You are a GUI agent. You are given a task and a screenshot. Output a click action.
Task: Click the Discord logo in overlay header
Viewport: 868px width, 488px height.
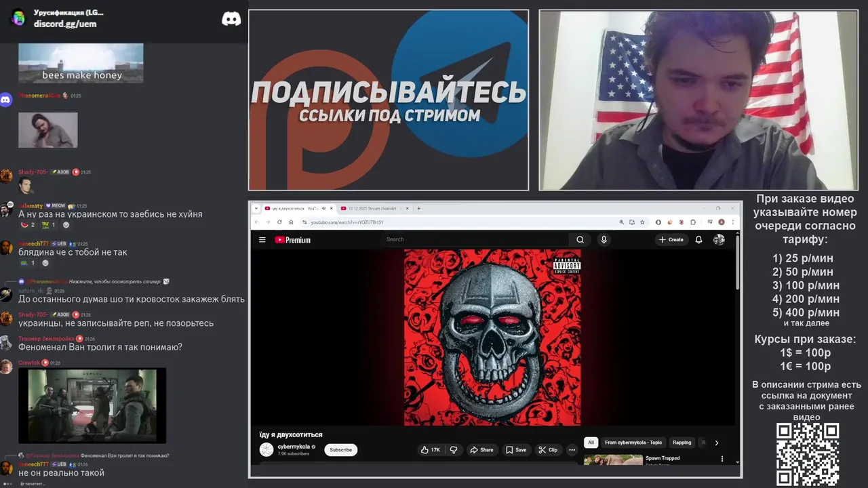click(x=231, y=19)
